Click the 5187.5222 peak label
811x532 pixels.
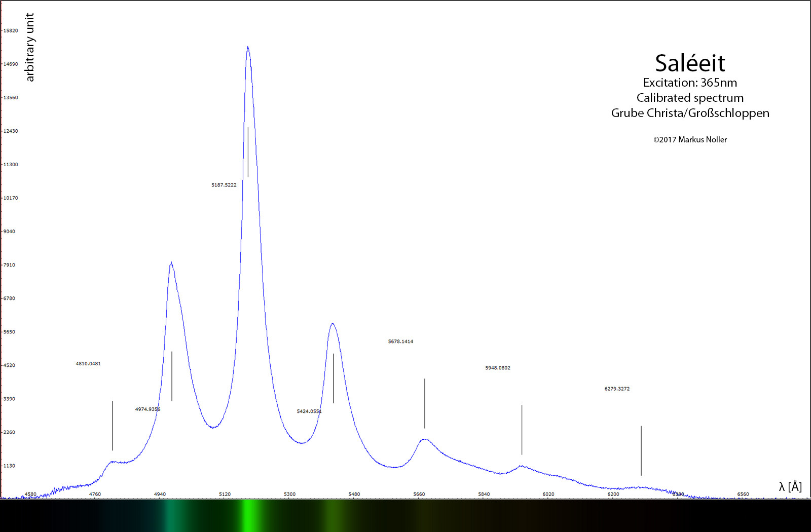[x=224, y=185]
